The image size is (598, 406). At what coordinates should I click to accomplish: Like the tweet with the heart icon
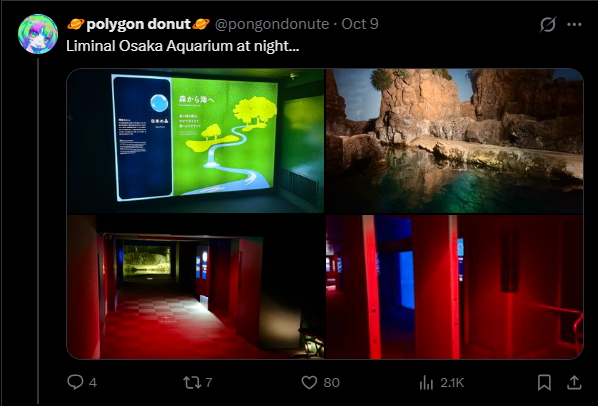(x=309, y=382)
